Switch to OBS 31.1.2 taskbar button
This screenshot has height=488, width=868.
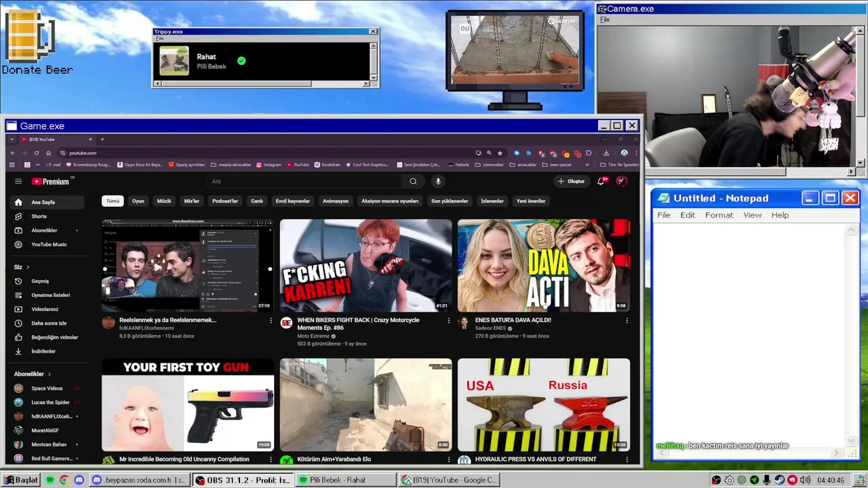[241, 480]
